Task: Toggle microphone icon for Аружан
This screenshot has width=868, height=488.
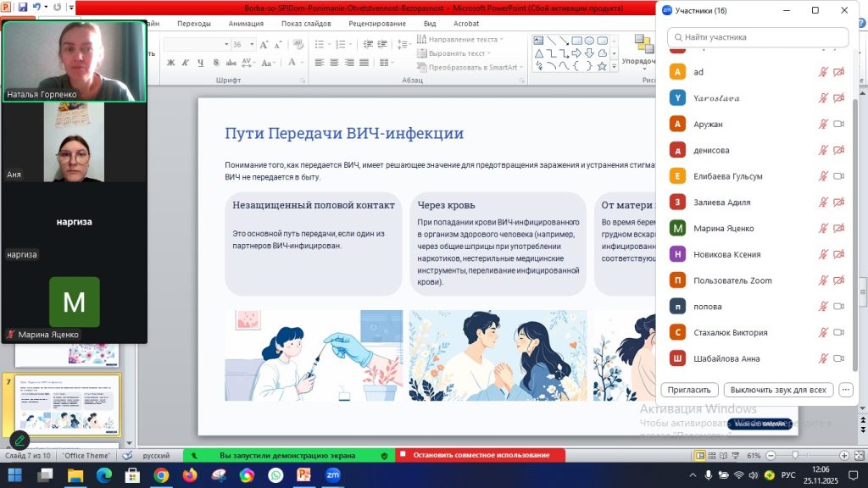Action: point(822,124)
